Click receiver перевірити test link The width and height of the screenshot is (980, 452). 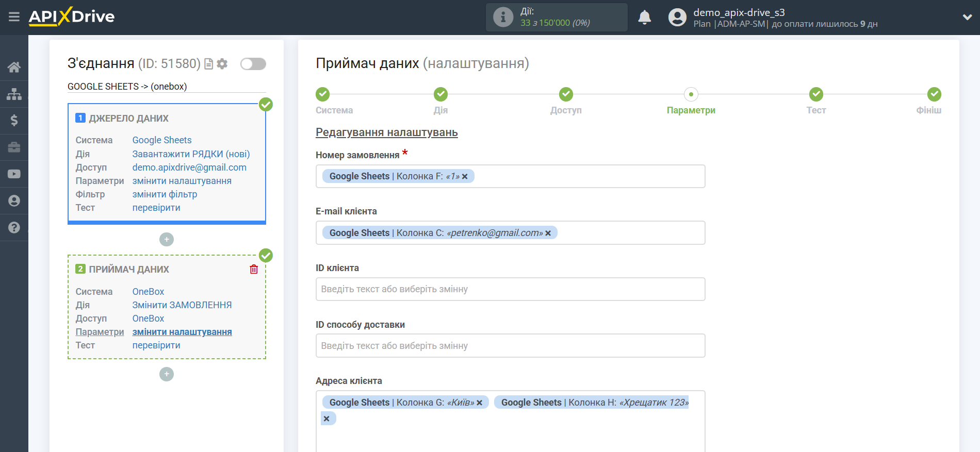click(x=156, y=345)
